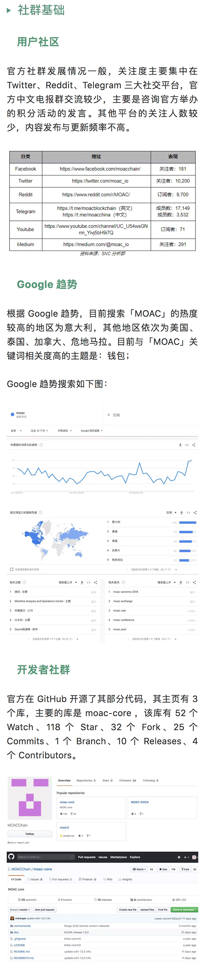Open embed code for related queries (相关查询)
The width and height of the screenshot is (205, 980).
188,582
